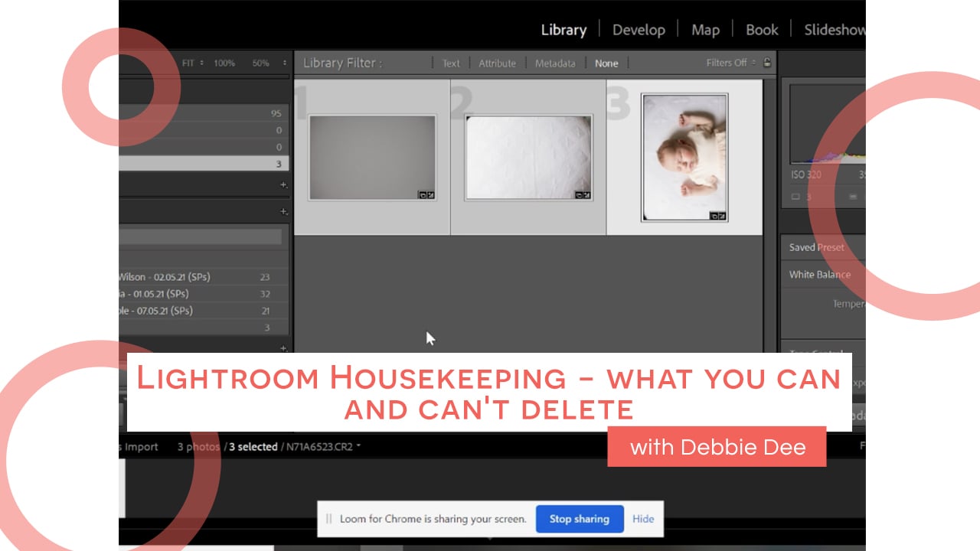
Task: Select grid thumbnail 2 white blanket photo
Action: pyautogui.click(x=528, y=158)
